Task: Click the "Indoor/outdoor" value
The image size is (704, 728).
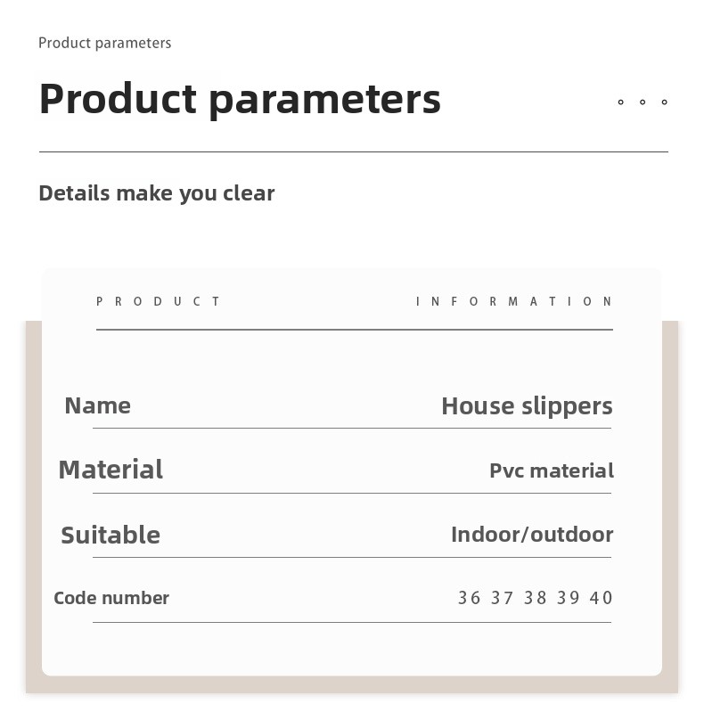Action: pyautogui.click(x=532, y=535)
